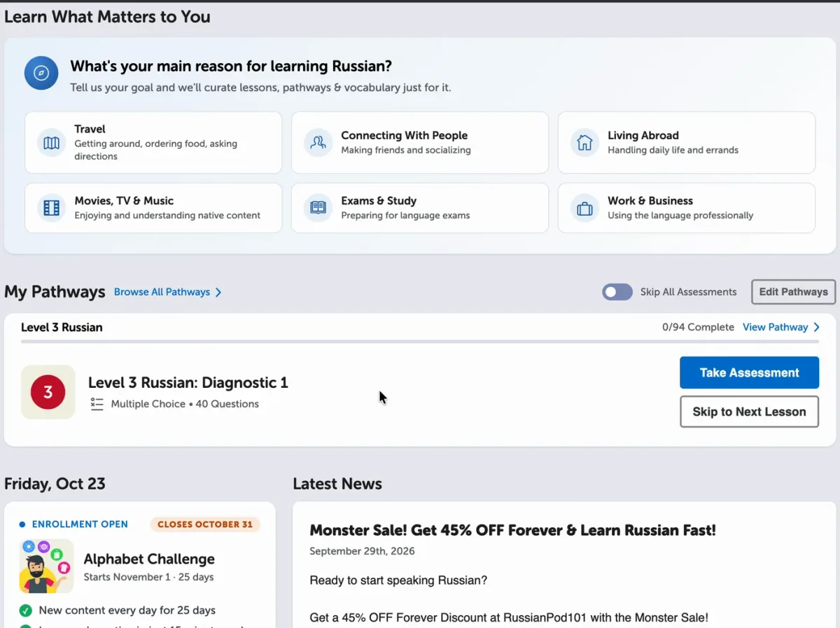The width and height of the screenshot is (840, 628).
Task: Click the multiple choice list icon
Action: pos(97,404)
